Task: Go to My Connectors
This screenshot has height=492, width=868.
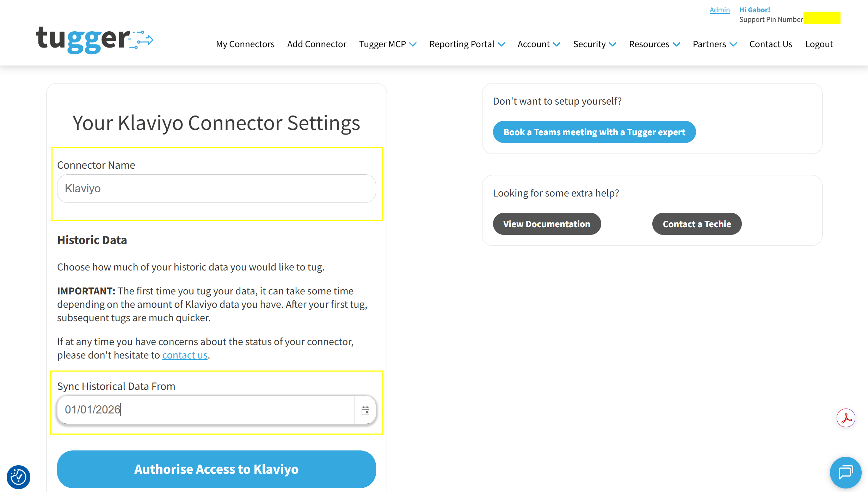Action: coord(245,44)
